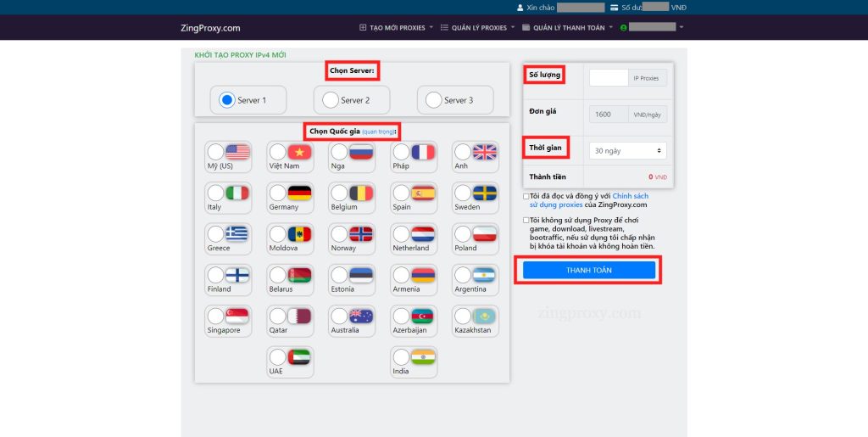This screenshot has width=868, height=437.
Task: Click the Số lượng quantity input field
Action: [609, 78]
